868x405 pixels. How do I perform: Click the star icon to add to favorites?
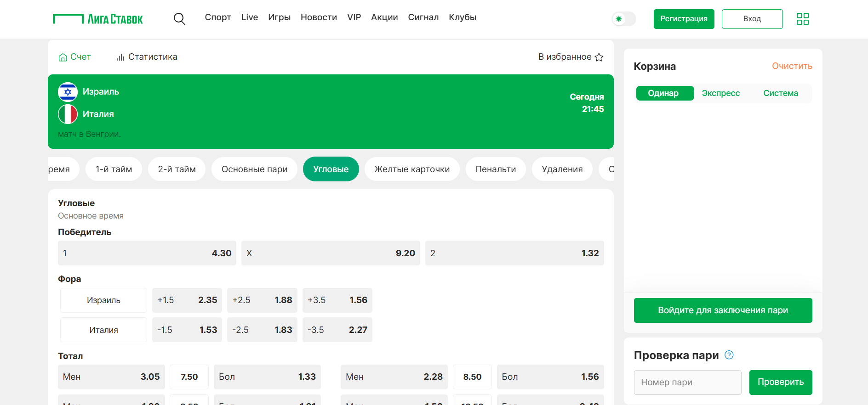pos(599,57)
